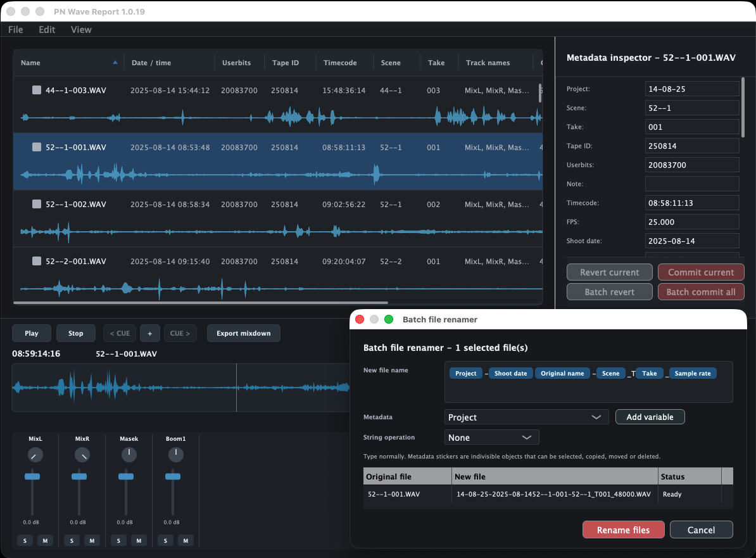The height and width of the screenshot is (558, 756).
Task: Solo the MixR channel
Action: (x=72, y=541)
